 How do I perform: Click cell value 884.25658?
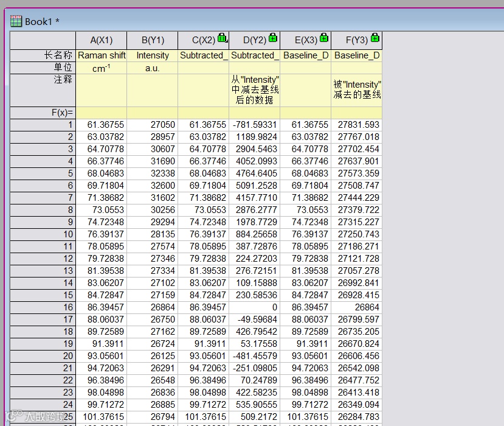pos(255,234)
